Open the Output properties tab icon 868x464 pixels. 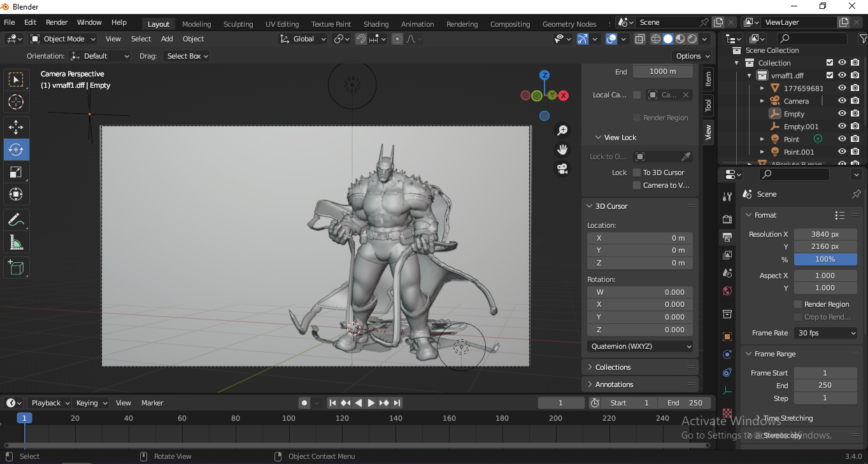click(727, 237)
